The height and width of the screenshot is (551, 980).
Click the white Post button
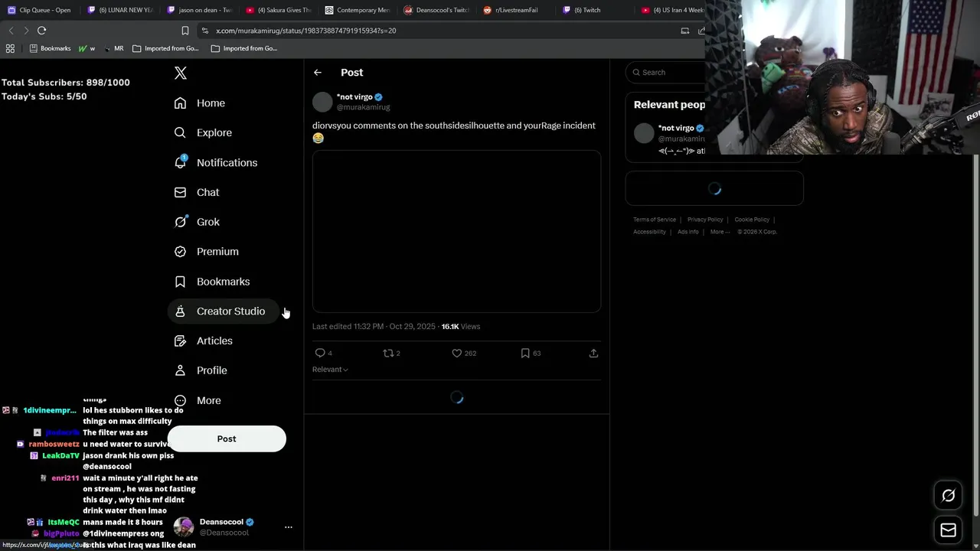coord(227,439)
